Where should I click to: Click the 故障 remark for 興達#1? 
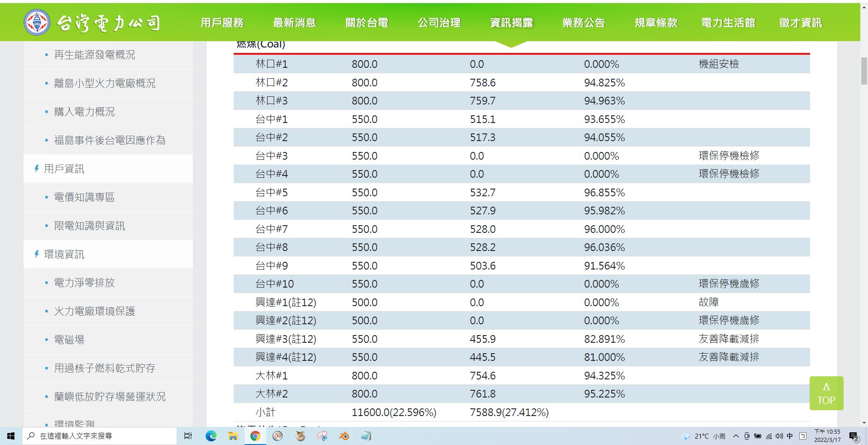point(708,302)
